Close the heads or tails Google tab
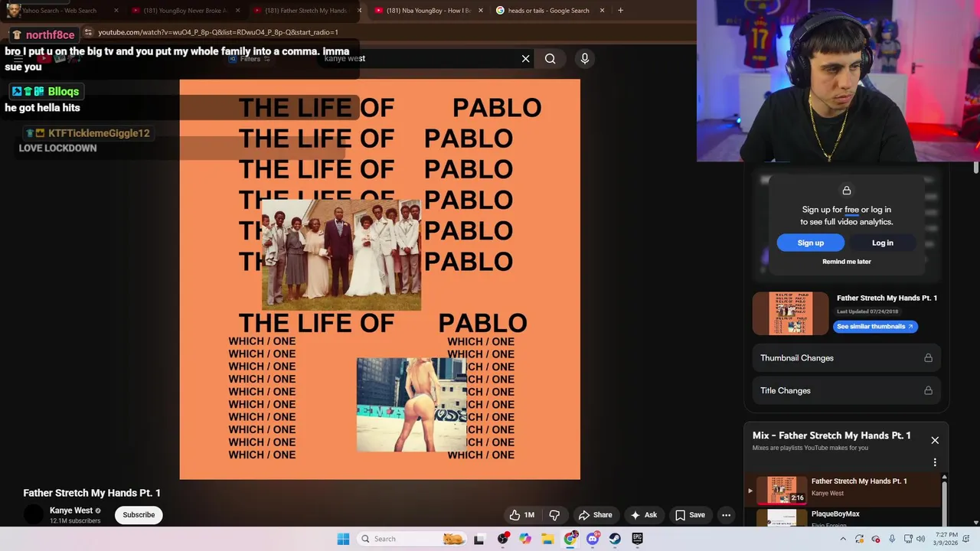The image size is (980, 551). [602, 11]
